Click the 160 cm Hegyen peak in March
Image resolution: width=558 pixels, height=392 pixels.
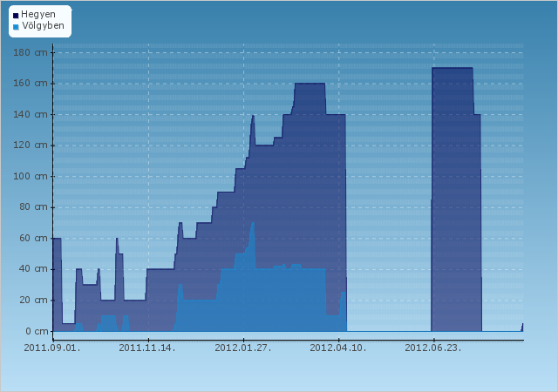310,84
